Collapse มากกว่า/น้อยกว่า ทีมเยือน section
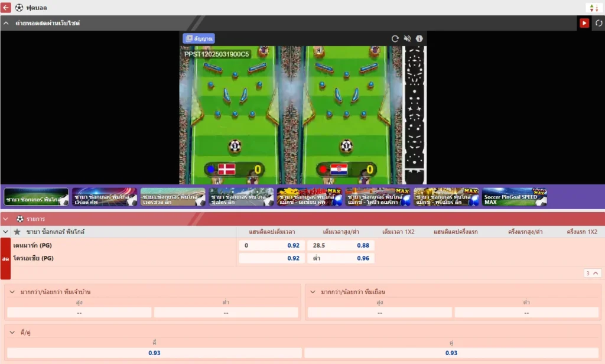 tap(313, 292)
